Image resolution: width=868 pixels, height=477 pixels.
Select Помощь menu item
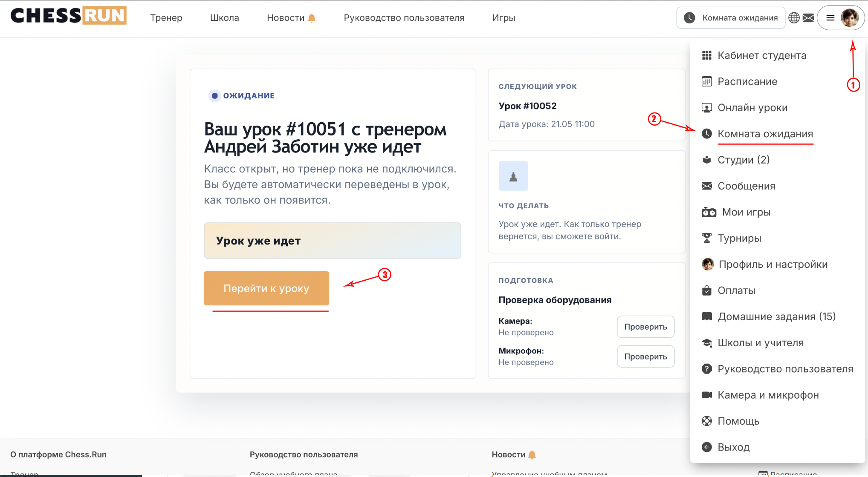(738, 421)
